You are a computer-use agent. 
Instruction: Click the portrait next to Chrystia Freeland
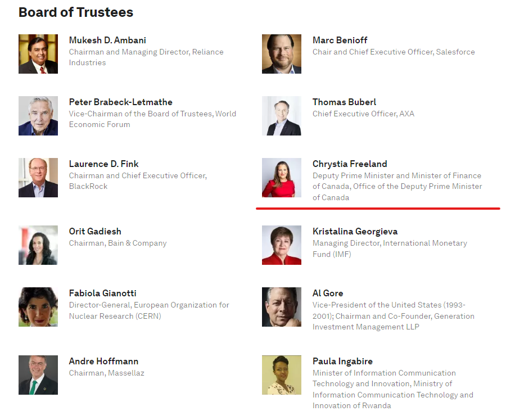point(282,178)
